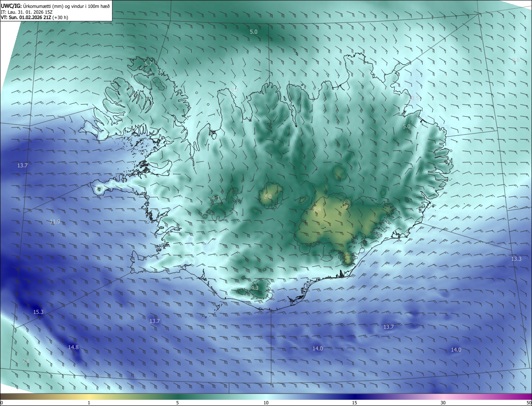Screen dimensions: 532x406
Task: Click the faint 10.5 value off the northeast coast
Action: point(415,98)
